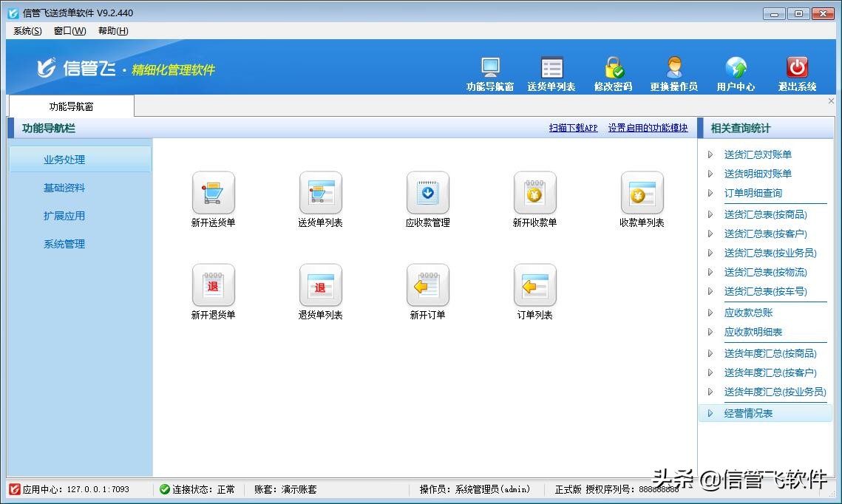Click arrow beside 送货明细对账单
Screen dimensions: 842x504
[710, 174]
